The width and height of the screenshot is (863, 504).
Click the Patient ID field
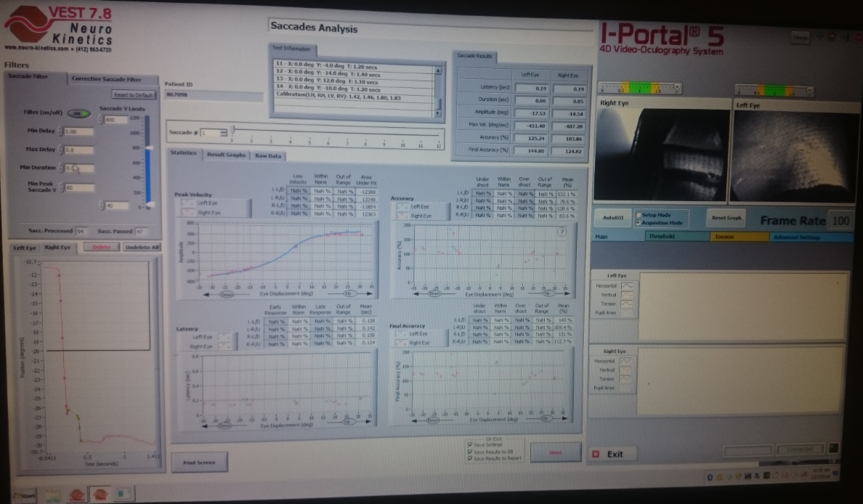point(214,95)
